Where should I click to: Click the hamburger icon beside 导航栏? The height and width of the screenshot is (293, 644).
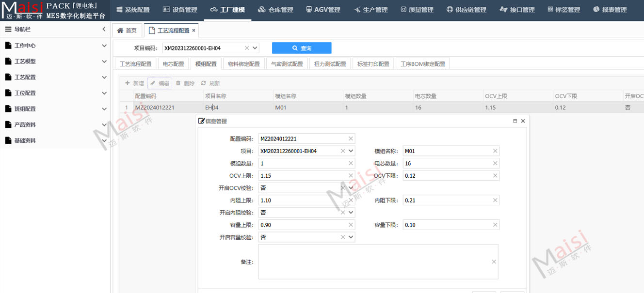pyautogui.click(x=8, y=29)
